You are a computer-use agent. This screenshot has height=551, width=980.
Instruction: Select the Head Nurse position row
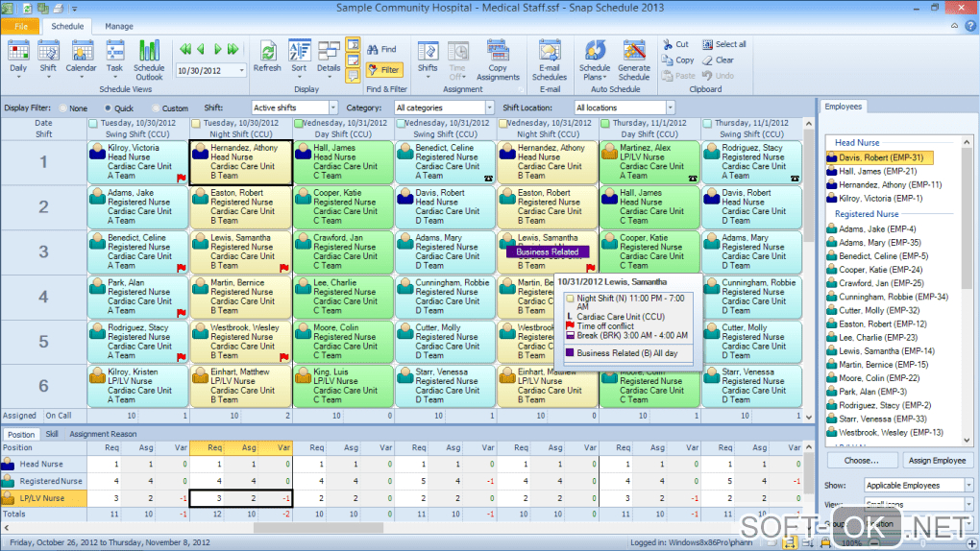(43, 465)
